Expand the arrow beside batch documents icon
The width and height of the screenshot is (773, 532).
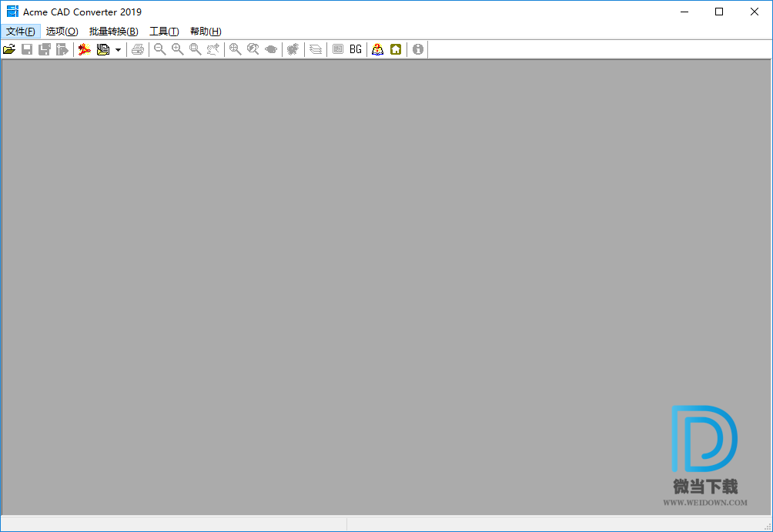click(119, 50)
